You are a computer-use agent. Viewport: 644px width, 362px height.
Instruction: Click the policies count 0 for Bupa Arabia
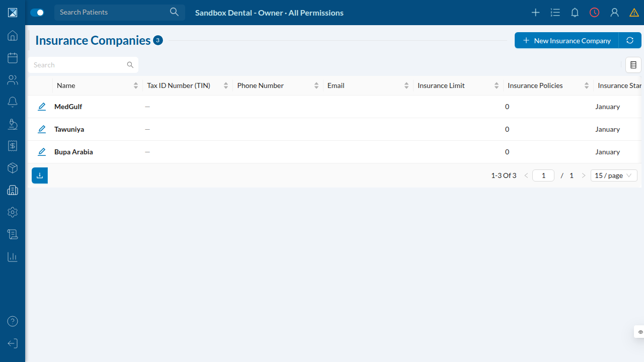click(507, 152)
